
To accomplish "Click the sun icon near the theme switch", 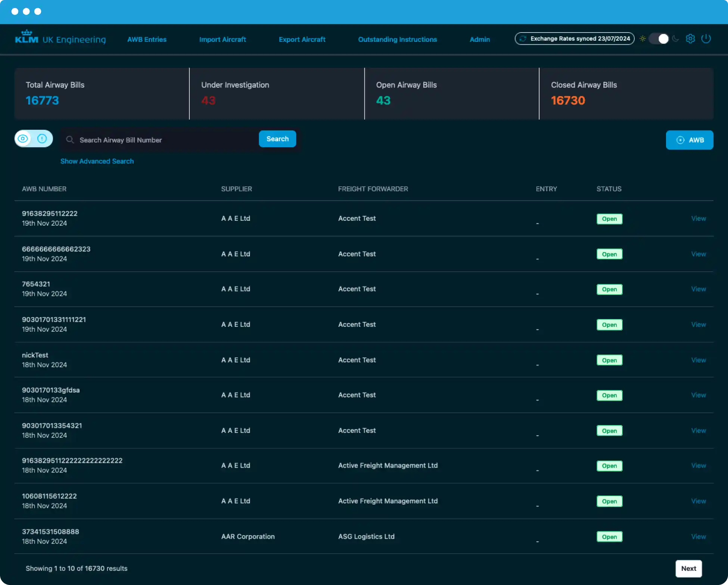I will click(x=643, y=38).
